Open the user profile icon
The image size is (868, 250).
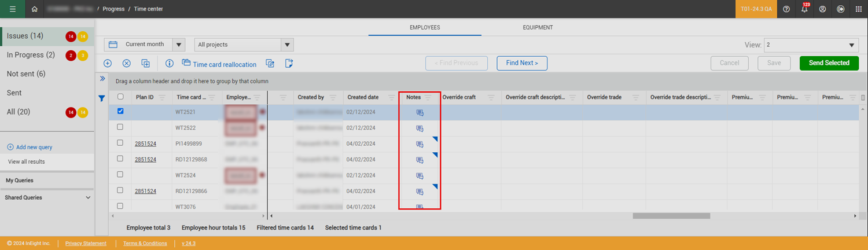822,9
